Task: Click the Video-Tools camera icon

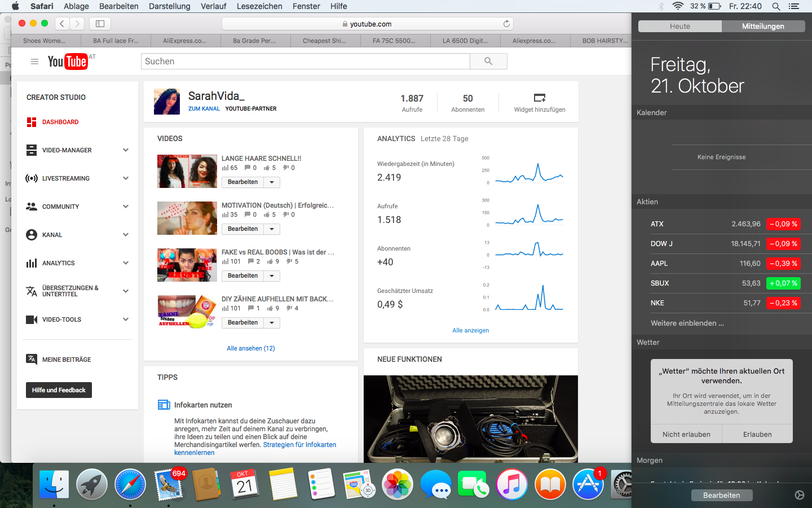Action: pos(32,319)
